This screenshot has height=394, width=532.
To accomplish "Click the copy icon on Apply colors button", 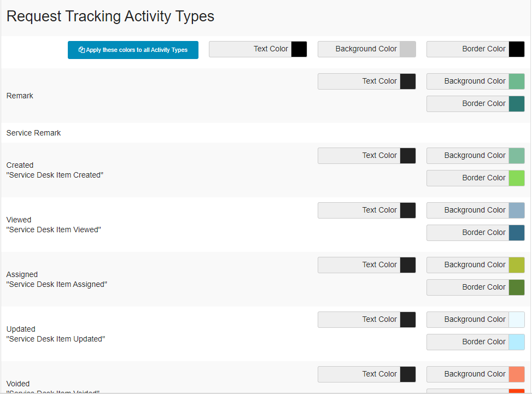I will tap(82, 50).
